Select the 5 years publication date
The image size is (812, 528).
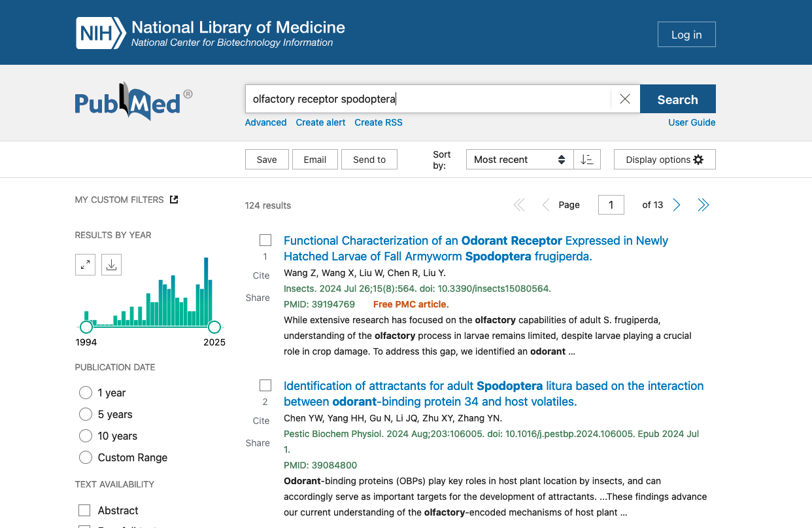tap(86, 414)
